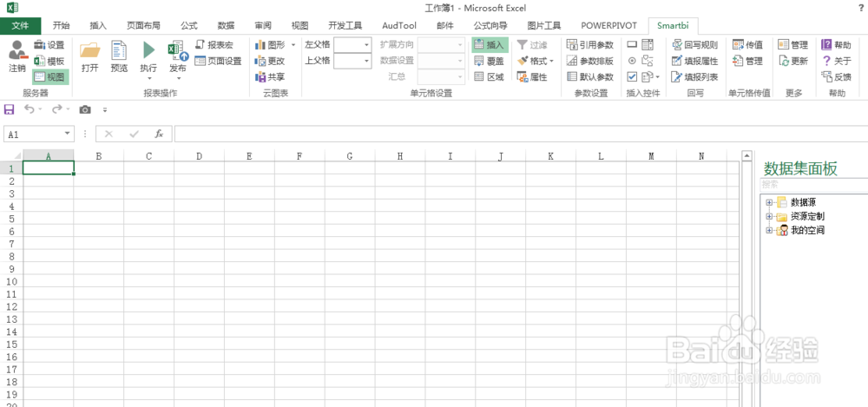This screenshot has width=868, height=407.
Task: Open 页面设置 in 报表操作 group
Action: [218, 61]
